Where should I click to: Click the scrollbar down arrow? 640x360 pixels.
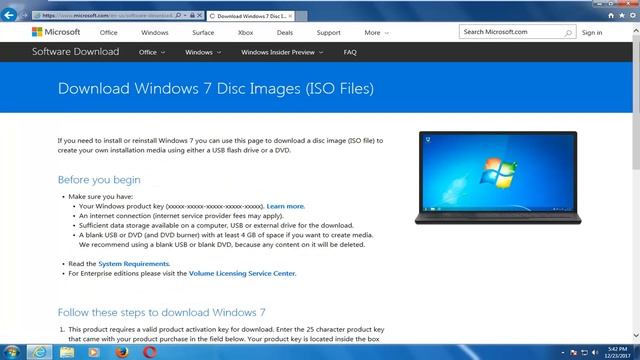[x=636, y=336]
